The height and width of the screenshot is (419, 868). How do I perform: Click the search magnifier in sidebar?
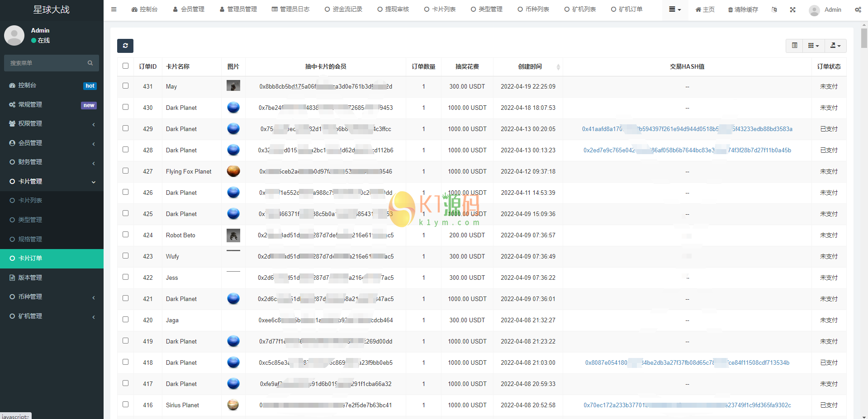[90, 63]
